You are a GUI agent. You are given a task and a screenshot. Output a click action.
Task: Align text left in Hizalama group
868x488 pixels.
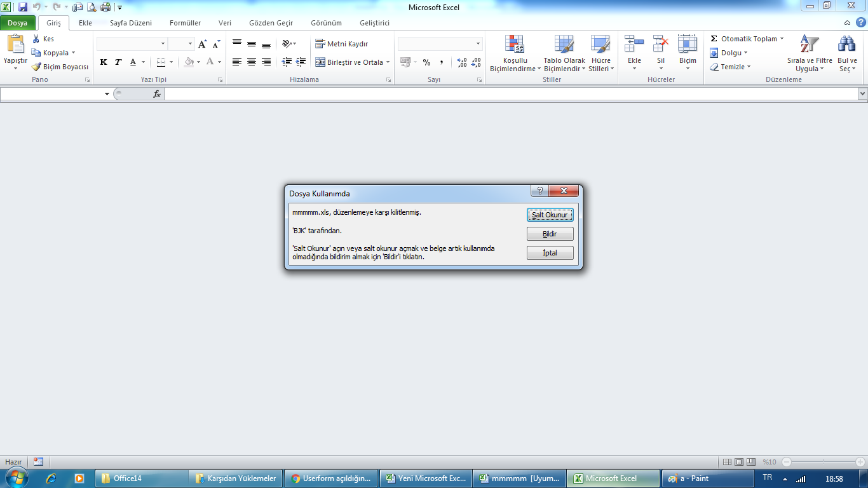pos(237,62)
